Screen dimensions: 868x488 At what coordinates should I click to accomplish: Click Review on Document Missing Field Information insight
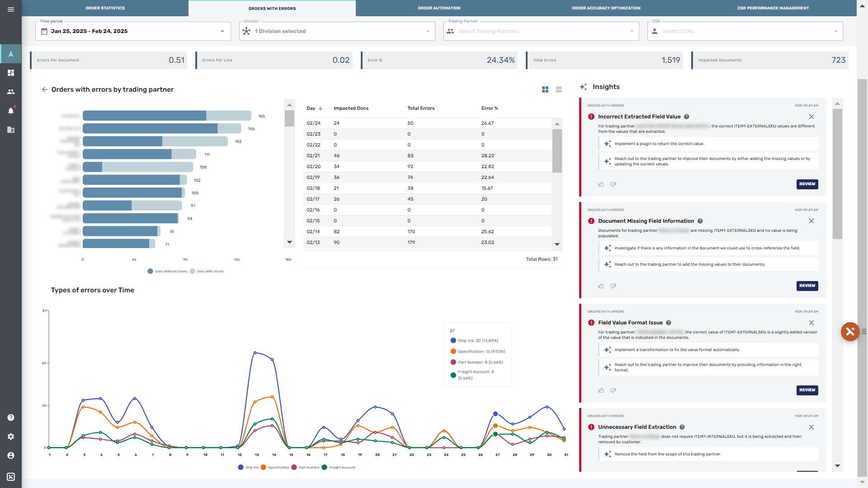[807, 286]
